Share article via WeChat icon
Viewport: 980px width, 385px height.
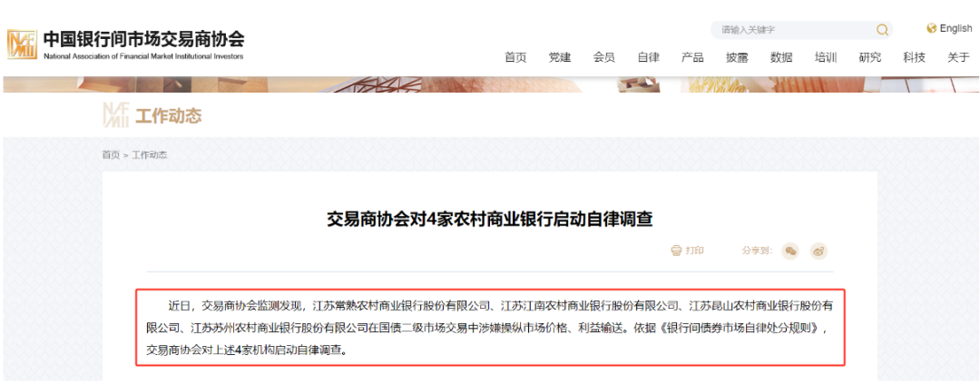[790, 251]
